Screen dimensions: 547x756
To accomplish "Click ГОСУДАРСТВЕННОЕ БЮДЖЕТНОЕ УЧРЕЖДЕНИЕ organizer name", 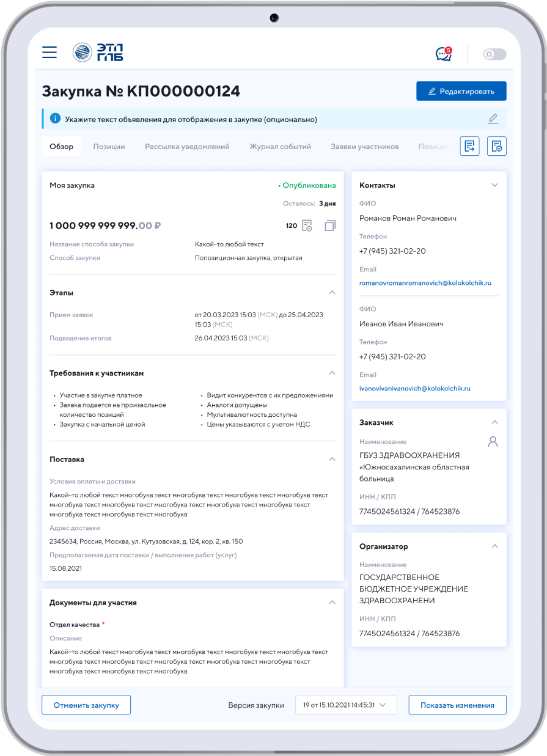I will [414, 589].
